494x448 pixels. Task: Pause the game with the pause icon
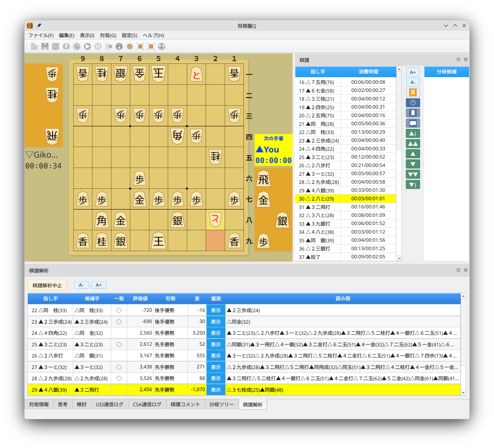pos(98,46)
